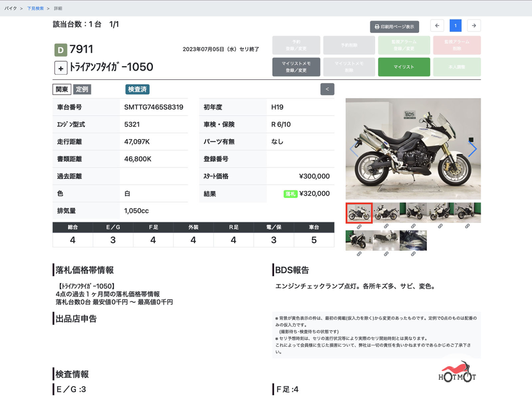Click link icon under third top-row thumbnail
The height and width of the screenshot is (398, 532).
[x=413, y=226]
